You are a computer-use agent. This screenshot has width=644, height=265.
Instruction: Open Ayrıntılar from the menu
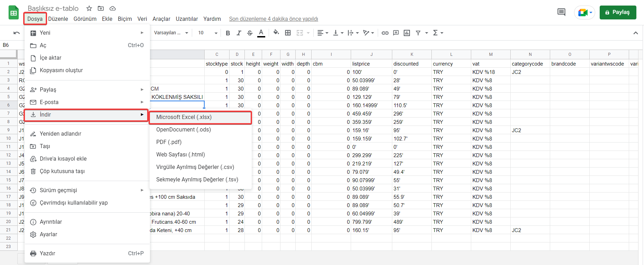click(87, 222)
